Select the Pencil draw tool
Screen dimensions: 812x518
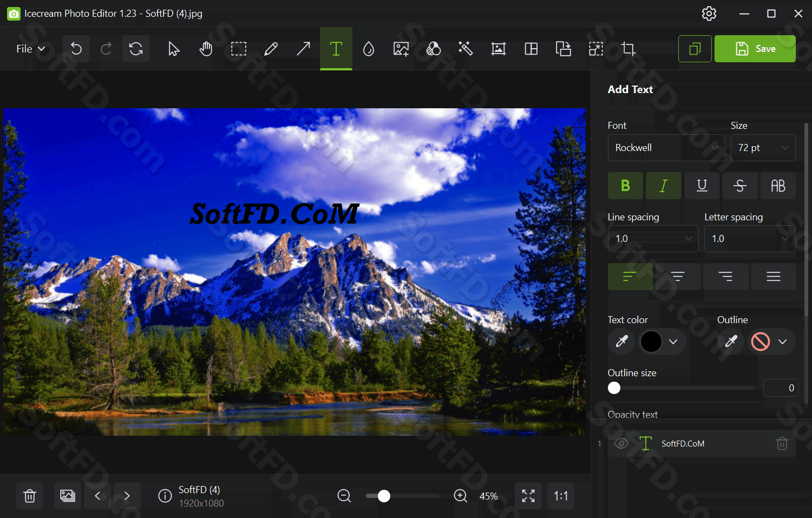tap(271, 49)
